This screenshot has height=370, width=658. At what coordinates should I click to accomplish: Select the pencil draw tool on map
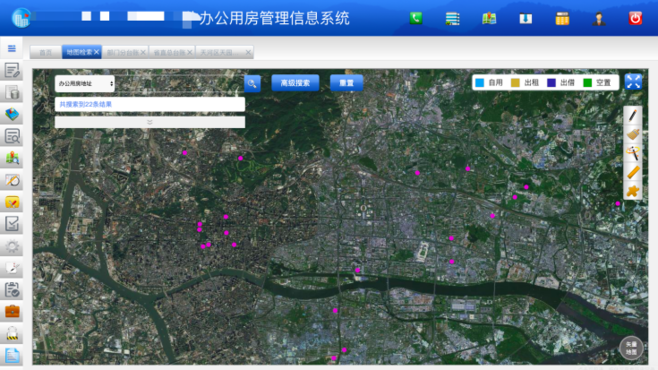click(633, 115)
